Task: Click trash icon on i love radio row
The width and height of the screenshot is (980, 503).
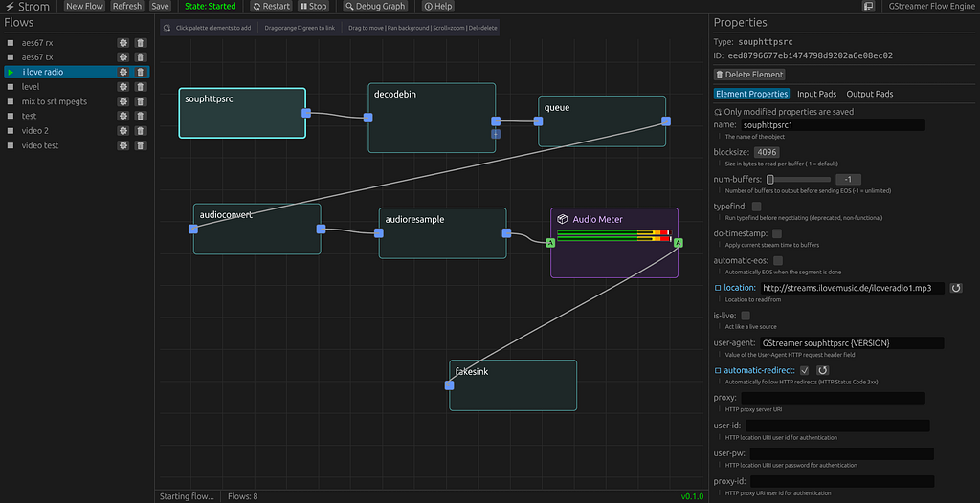Action: click(141, 72)
